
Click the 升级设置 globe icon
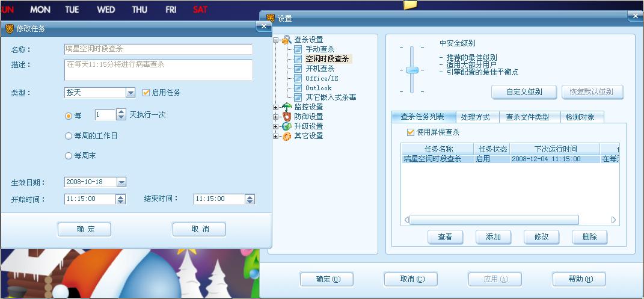(287, 126)
